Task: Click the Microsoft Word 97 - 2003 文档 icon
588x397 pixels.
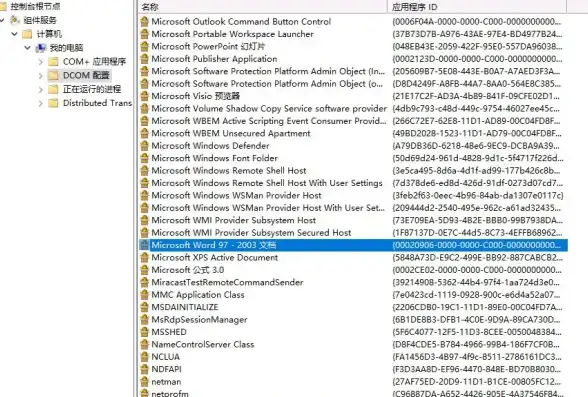Action: click(144, 245)
